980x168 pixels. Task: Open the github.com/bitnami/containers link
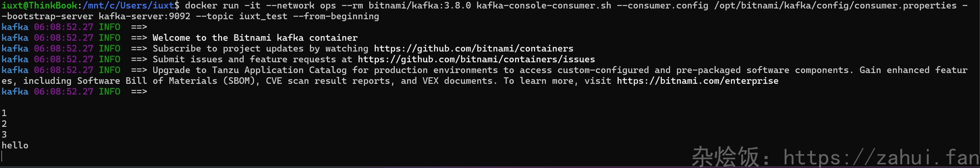[473, 48]
